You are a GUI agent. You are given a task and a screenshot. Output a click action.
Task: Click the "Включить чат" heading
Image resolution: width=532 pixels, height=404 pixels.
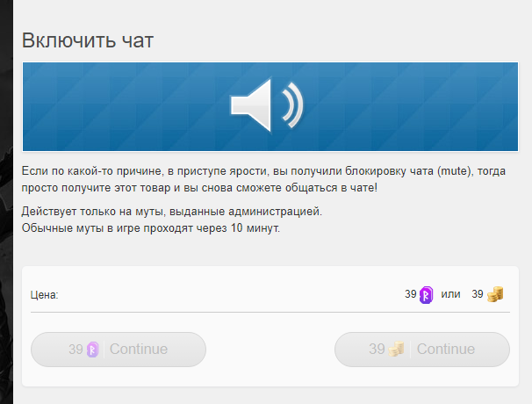tap(88, 40)
